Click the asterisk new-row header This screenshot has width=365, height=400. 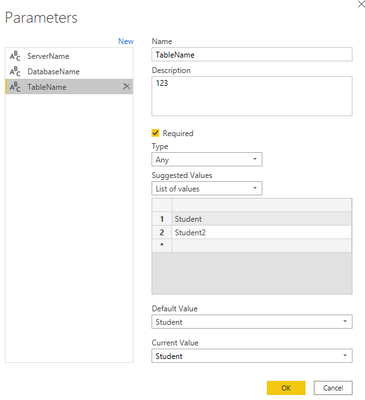click(162, 245)
